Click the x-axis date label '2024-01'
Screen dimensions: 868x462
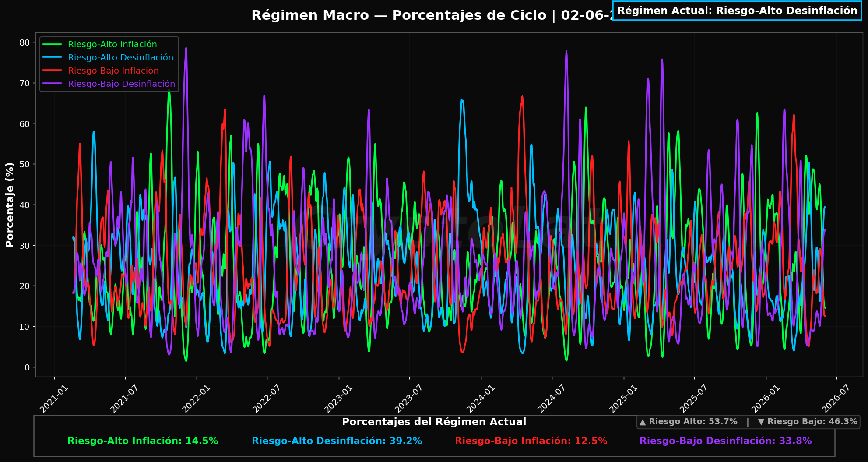pyautogui.click(x=481, y=399)
